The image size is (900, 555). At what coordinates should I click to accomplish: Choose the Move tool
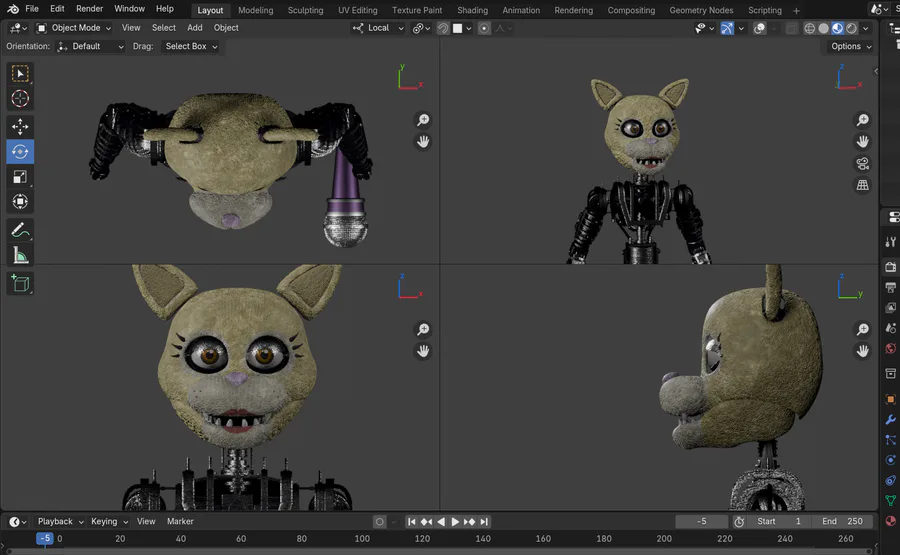(20, 126)
